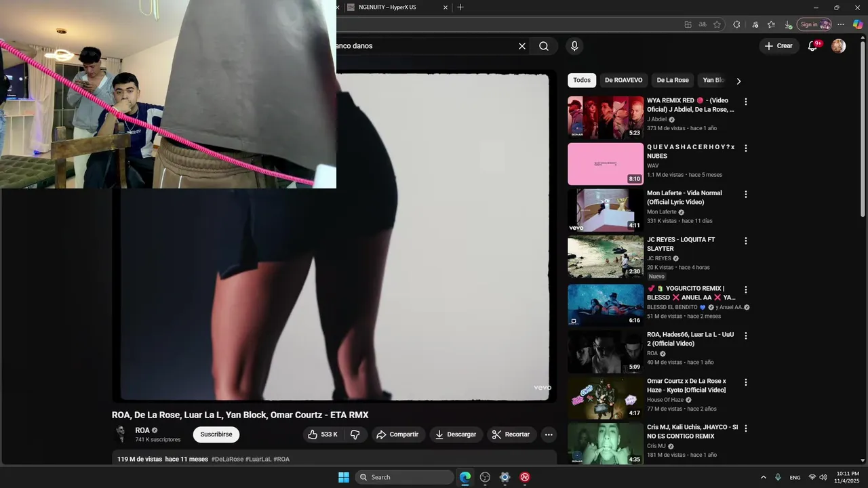This screenshot has height=488, width=868.
Task: Open a new browser tab
Action: [460, 7]
